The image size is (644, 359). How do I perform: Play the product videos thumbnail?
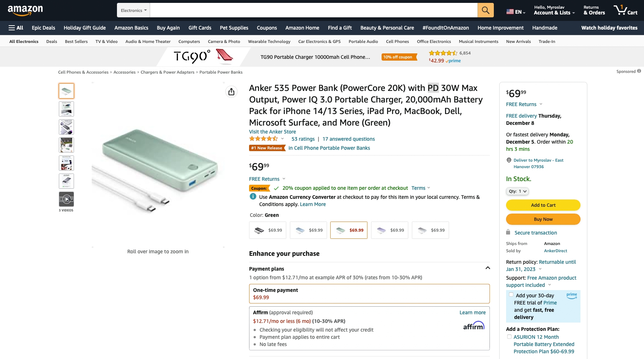(x=66, y=199)
